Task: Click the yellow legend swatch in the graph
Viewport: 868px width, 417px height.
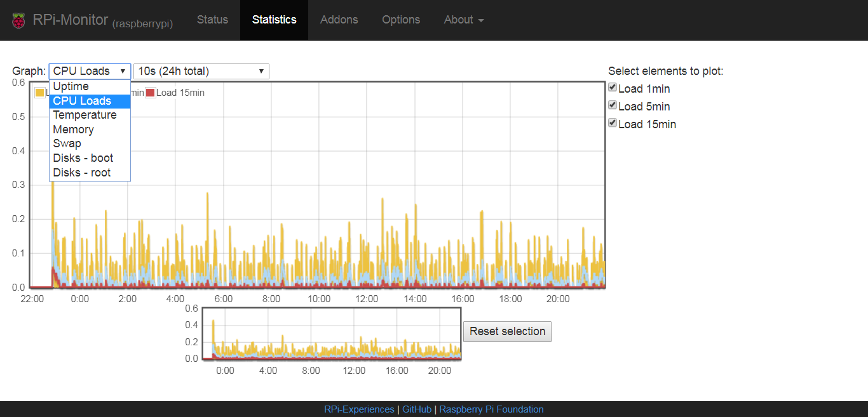Action: coord(39,93)
